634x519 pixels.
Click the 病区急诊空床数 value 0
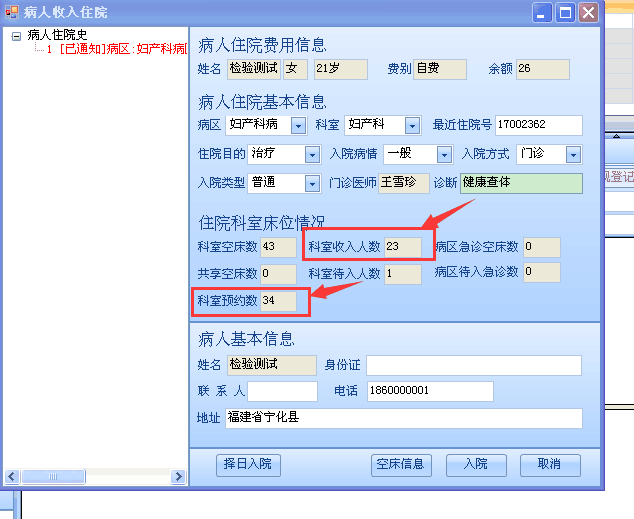pos(542,247)
